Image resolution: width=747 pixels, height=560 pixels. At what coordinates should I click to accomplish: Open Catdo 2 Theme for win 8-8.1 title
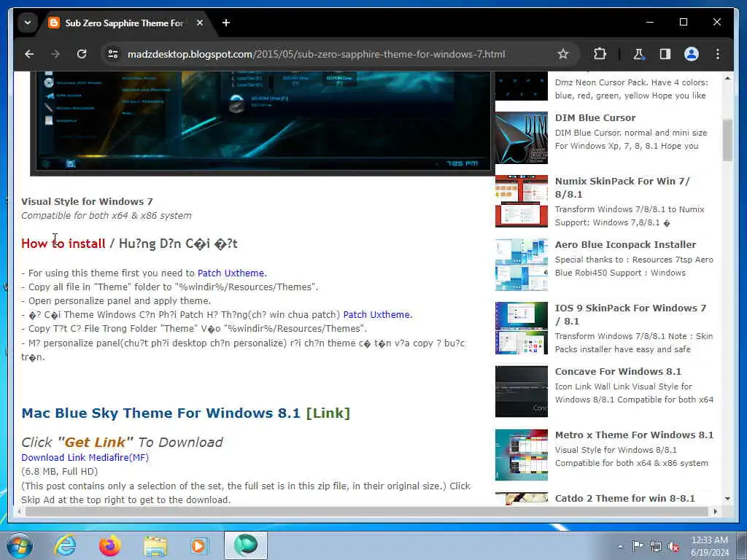[x=624, y=498]
